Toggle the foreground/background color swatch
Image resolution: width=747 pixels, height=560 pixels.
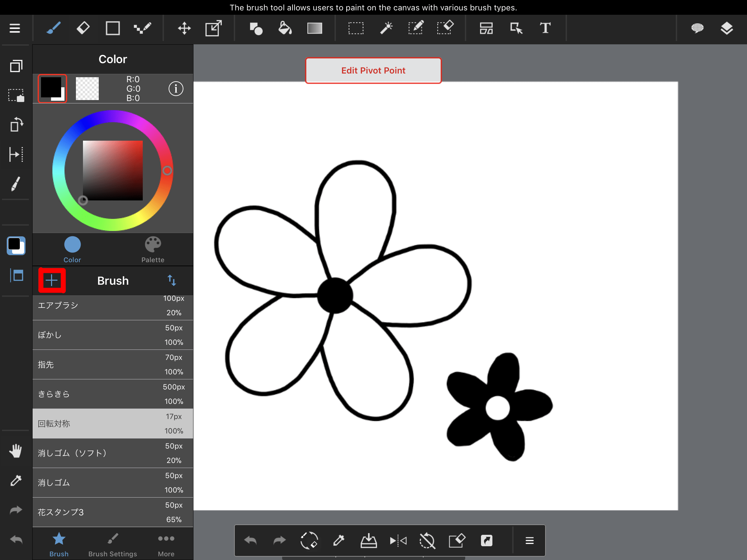(x=52, y=89)
